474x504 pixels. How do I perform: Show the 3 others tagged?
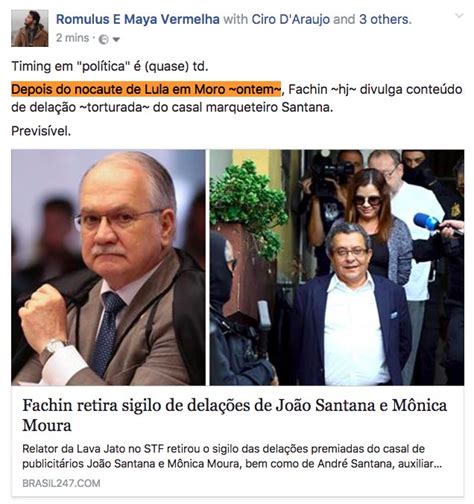(385, 19)
